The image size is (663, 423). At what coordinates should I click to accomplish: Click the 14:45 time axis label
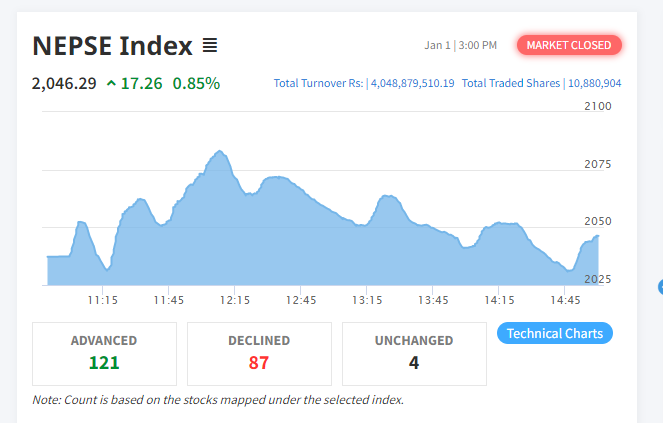click(x=565, y=300)
